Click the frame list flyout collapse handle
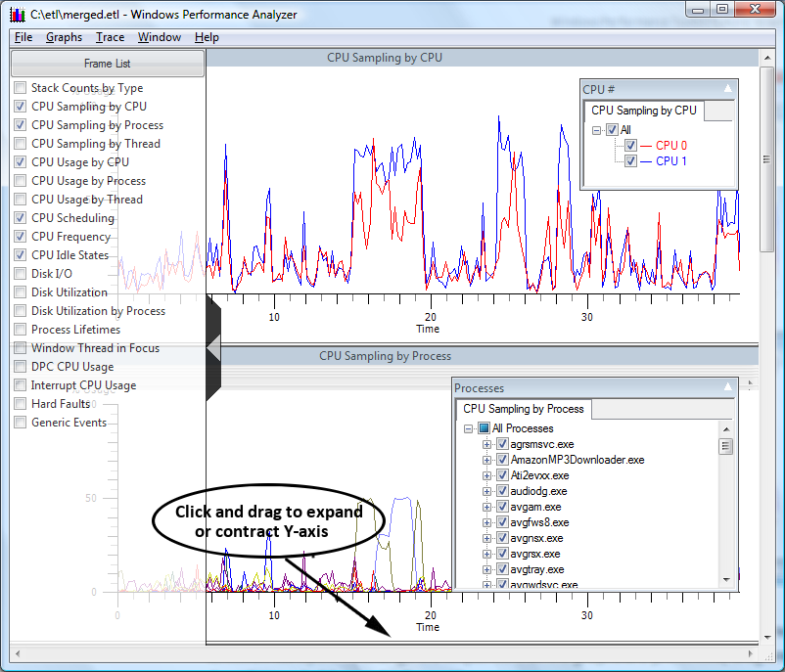Image resolution: width=785 pixels, height=672 pixels. (x=213, y=348)
